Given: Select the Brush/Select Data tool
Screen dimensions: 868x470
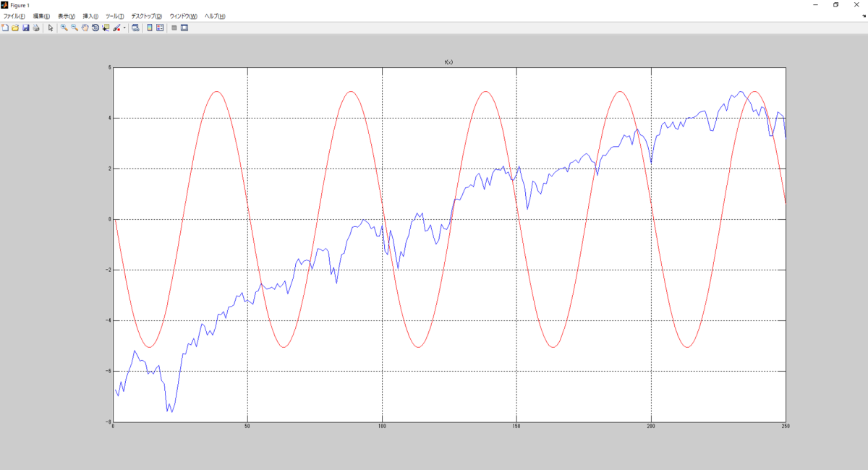Looking at the screenshot, I should 116,27.
